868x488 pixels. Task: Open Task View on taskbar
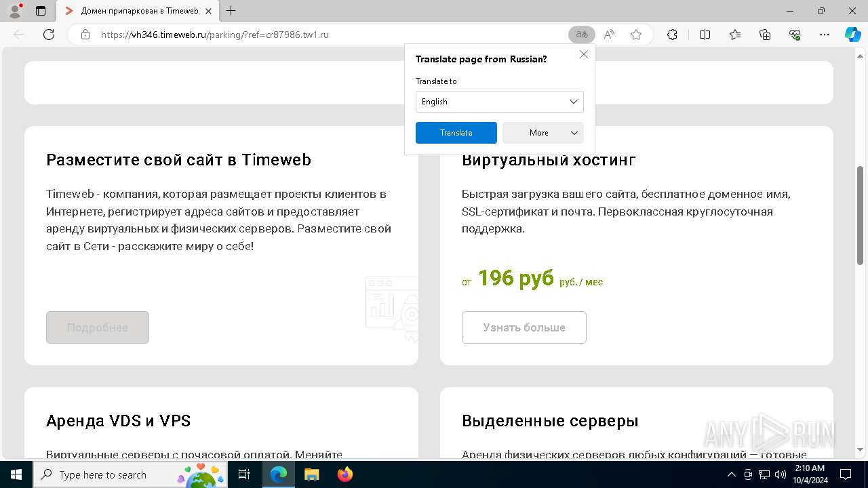coord(245,474)
